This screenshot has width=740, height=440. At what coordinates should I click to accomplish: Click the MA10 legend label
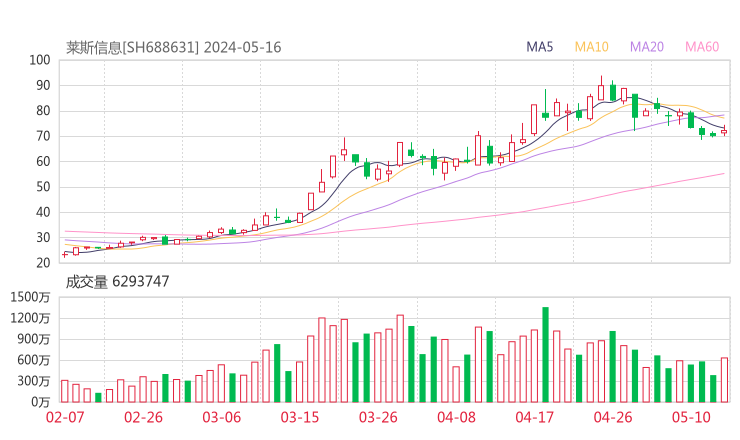point(591,47)
